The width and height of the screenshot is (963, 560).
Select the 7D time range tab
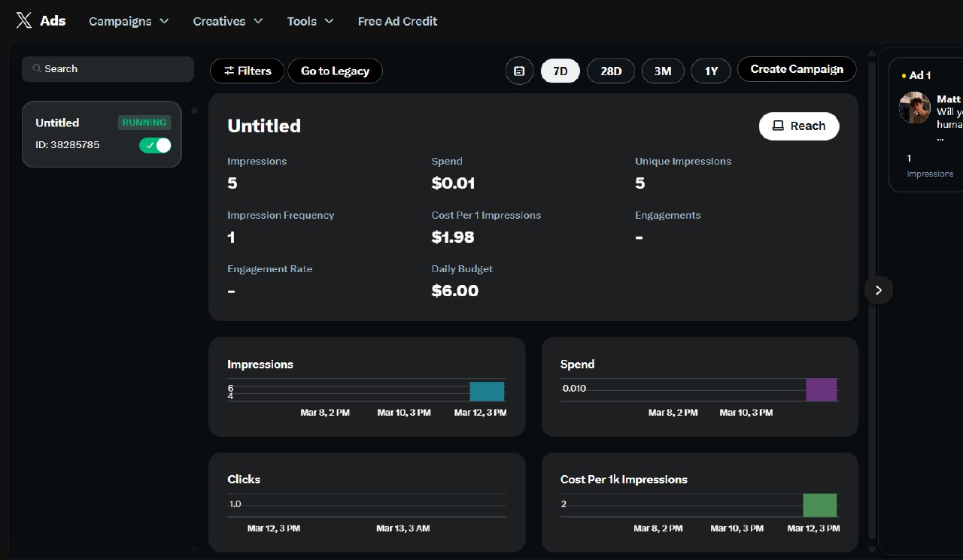pyautogui.click(x=560, y=71)
